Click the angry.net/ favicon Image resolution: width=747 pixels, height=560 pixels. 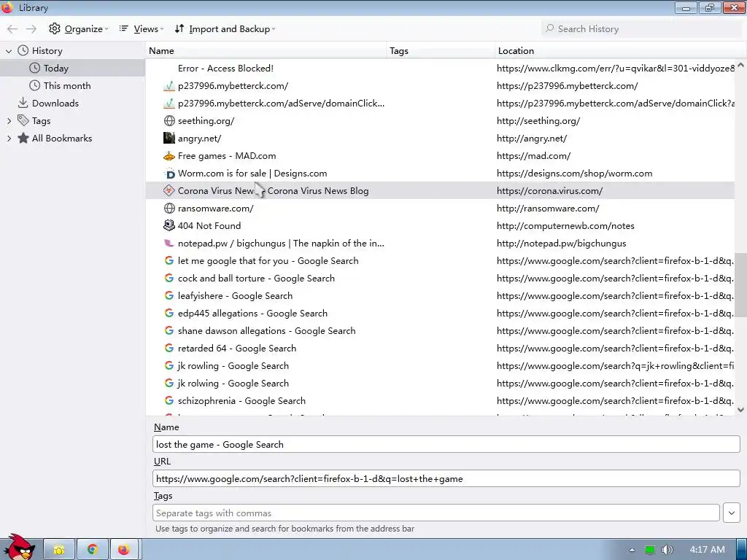(169, 138)
